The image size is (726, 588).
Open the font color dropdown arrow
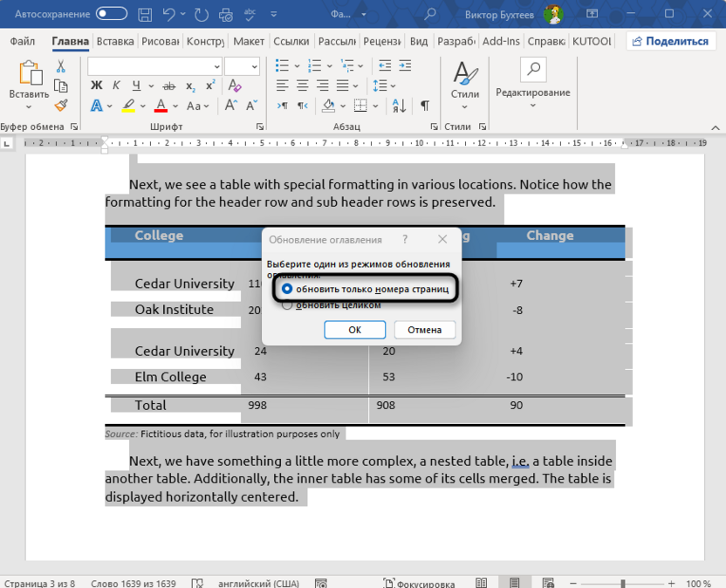pos(177,106)
